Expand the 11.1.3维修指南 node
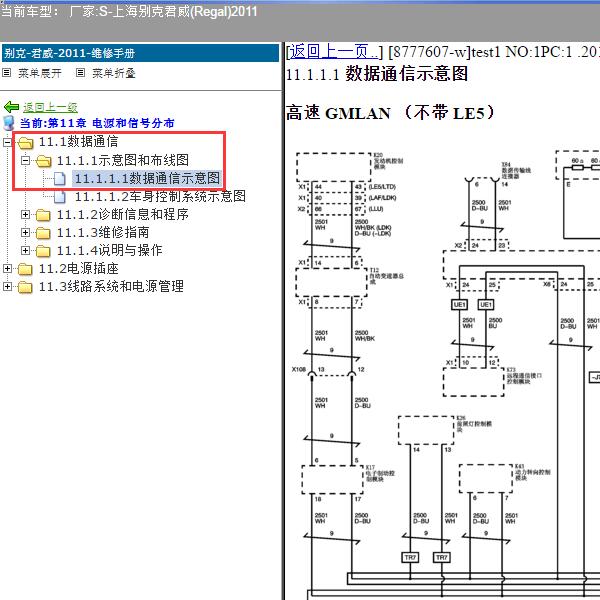Viewport: 600px width, 600px height. (x=25, y=233)
